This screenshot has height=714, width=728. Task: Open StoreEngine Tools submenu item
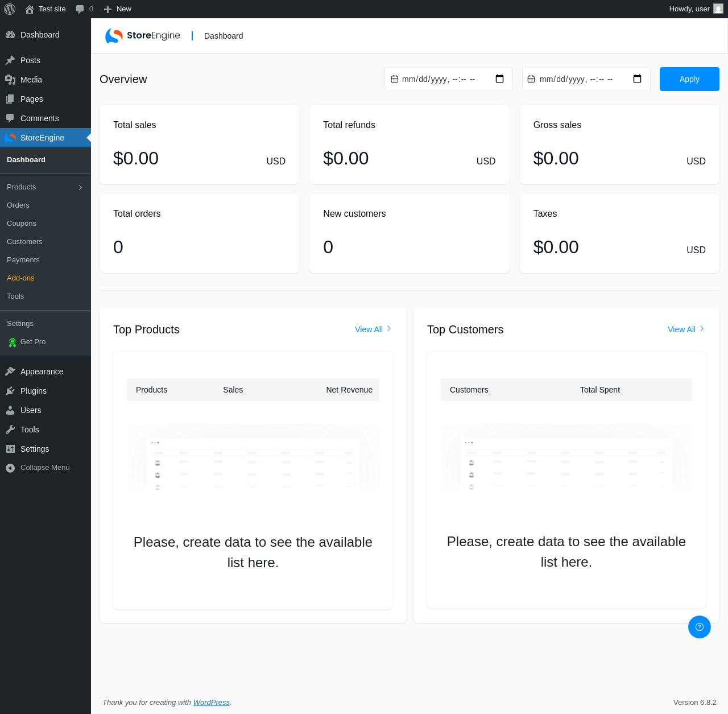(x=15, y=296)
